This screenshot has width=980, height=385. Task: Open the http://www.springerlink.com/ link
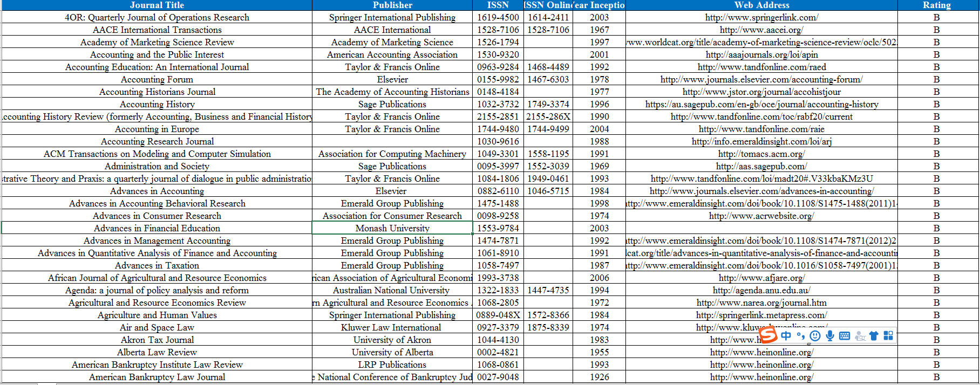[x=761, y=17]
